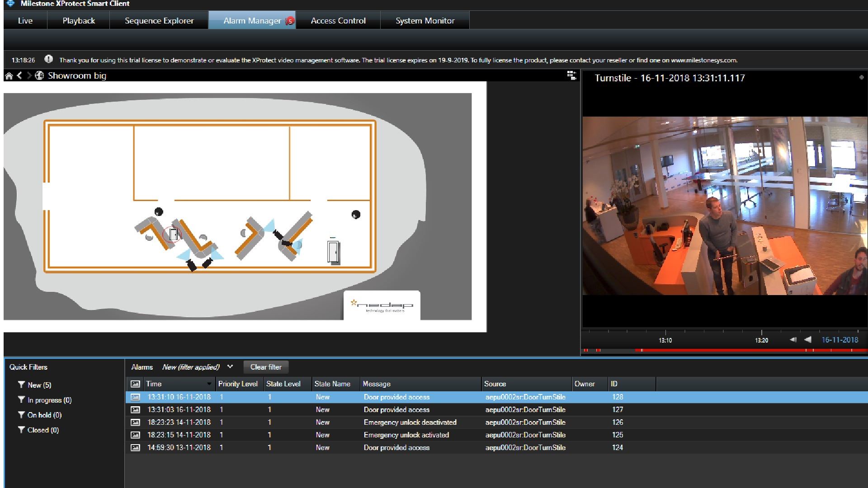Image resolution: width=868 pixels, height=488 pixels.
Task: Navigate back in map history
Action: pos(19,75)
